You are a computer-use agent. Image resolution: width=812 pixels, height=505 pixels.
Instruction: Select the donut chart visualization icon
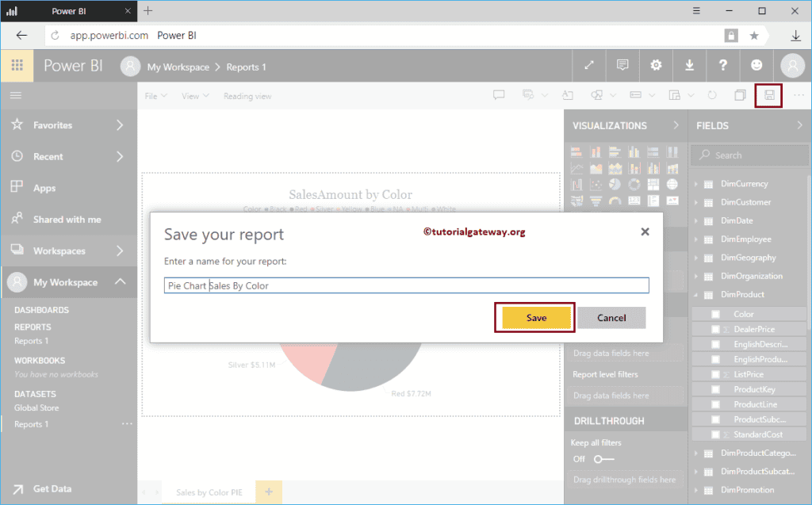point(634,185)
